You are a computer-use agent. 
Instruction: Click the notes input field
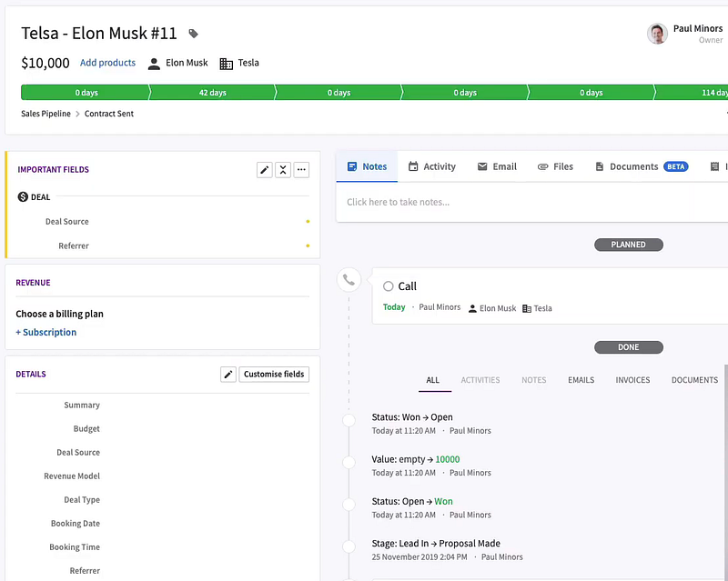(x=532, y=203)
